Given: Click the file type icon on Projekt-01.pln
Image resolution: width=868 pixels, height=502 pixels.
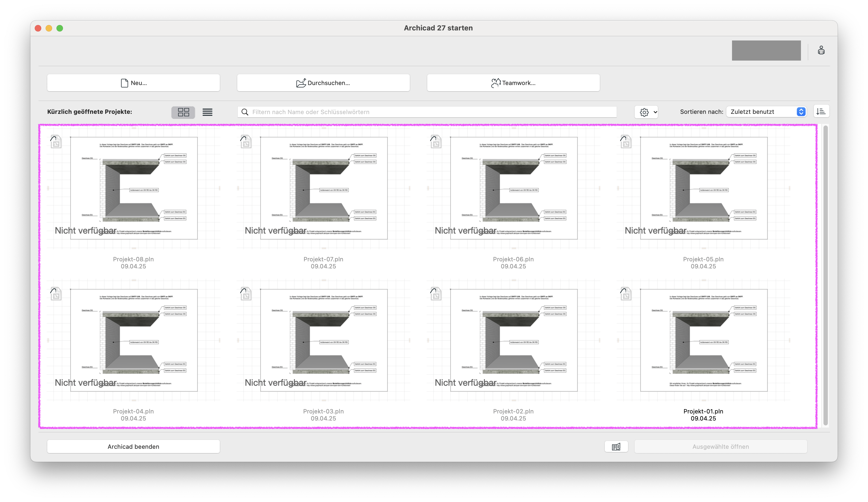Looking at the screenshot, I should (626, 293).
